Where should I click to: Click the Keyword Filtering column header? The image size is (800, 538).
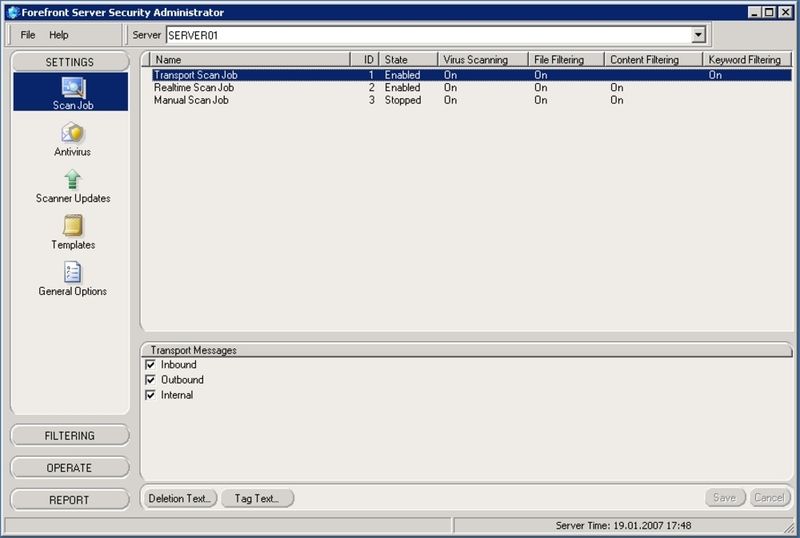(747, 60)
